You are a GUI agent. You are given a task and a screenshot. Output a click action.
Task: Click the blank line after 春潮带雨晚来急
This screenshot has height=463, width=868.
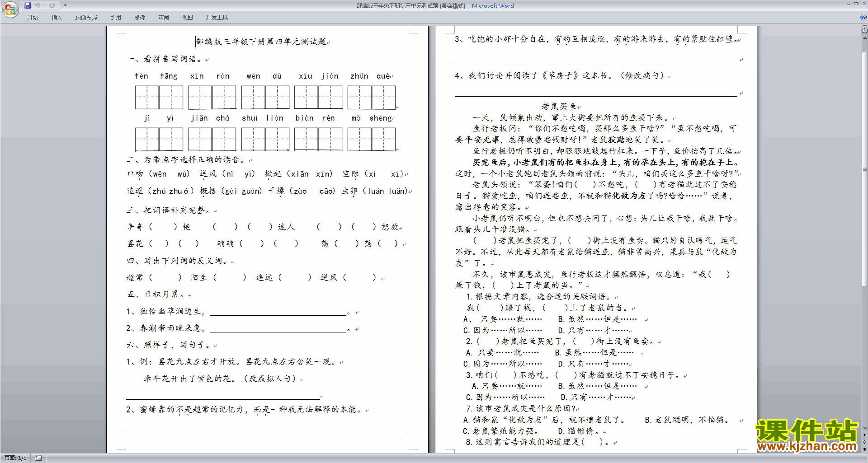[x=278, y=329]
